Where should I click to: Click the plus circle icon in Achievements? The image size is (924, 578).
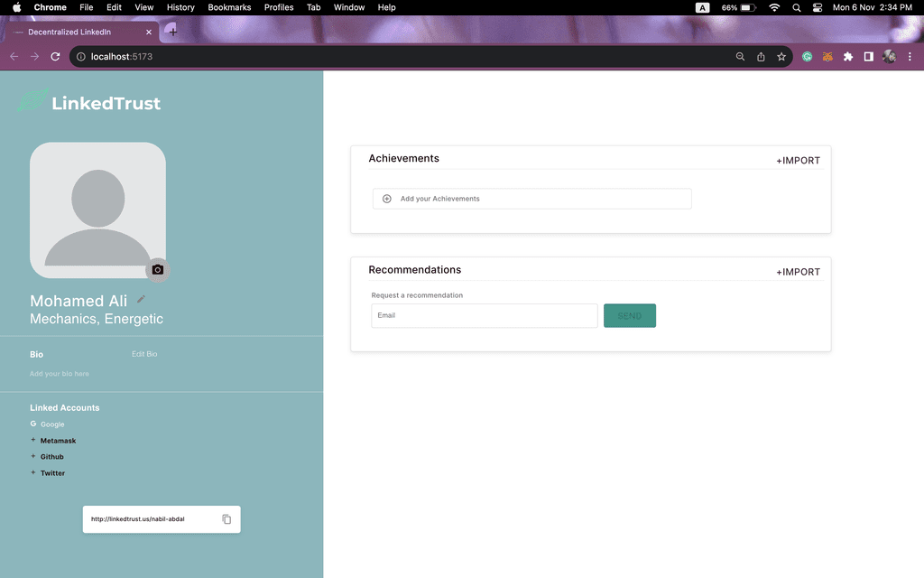386,199
